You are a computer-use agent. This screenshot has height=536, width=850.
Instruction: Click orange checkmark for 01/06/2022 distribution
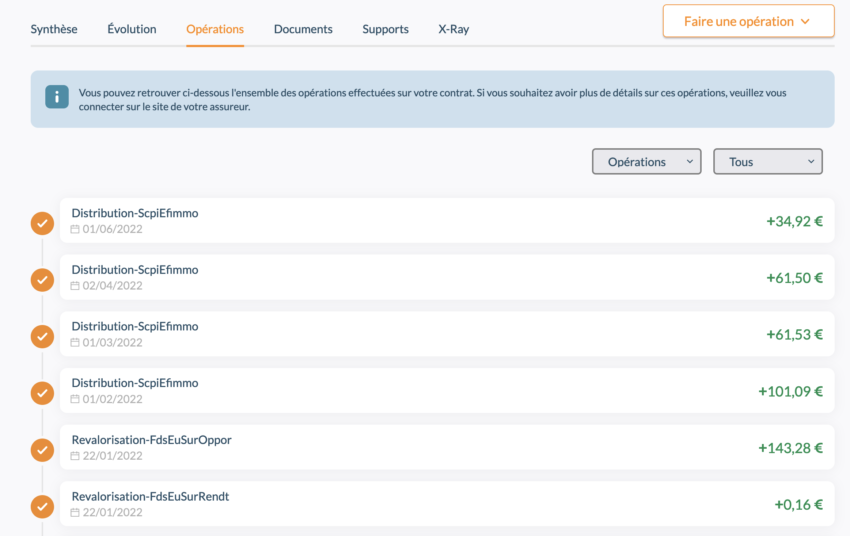pyautogui.click(x=42, y=223)
